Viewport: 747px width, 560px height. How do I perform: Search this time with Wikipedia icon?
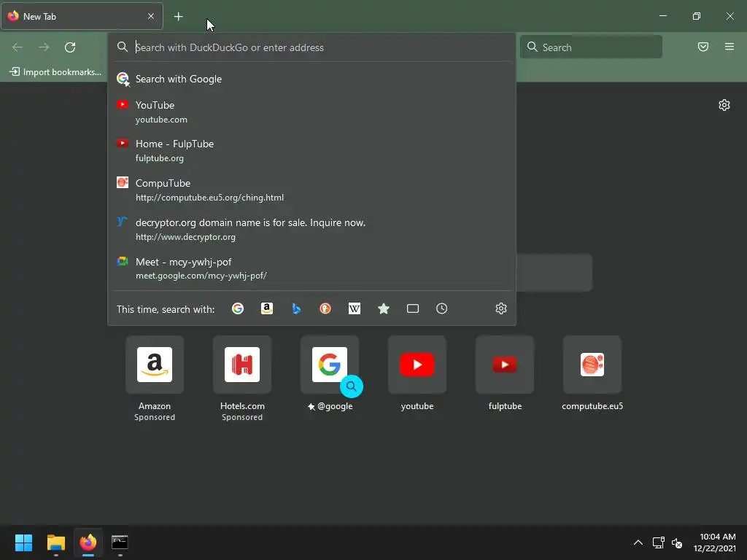pyautogui.click(x=355, y=308)
